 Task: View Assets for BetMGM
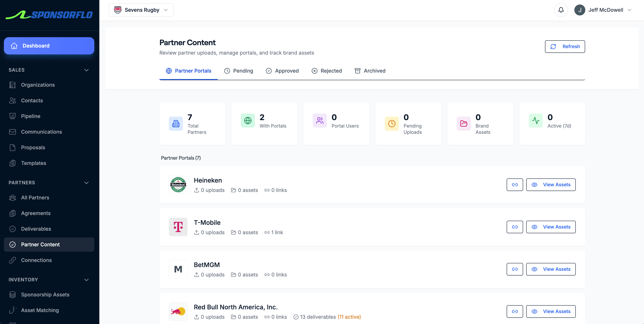coord(551,269)
